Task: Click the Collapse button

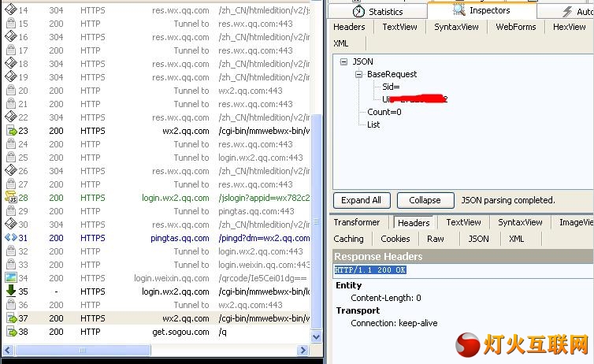Action: click(425, 200)
